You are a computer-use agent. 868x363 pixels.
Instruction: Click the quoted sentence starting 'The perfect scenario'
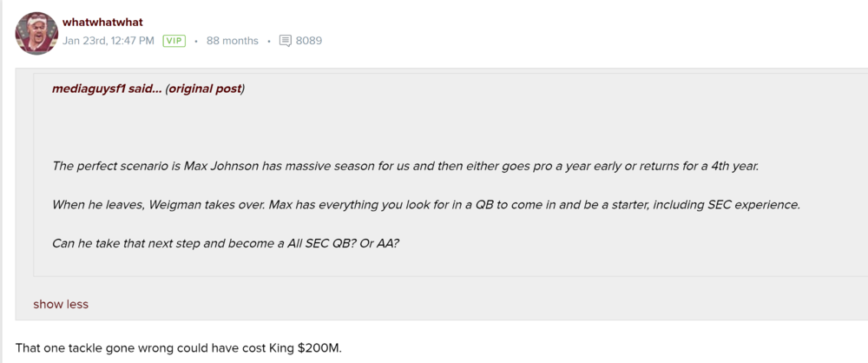pos(405,166)
